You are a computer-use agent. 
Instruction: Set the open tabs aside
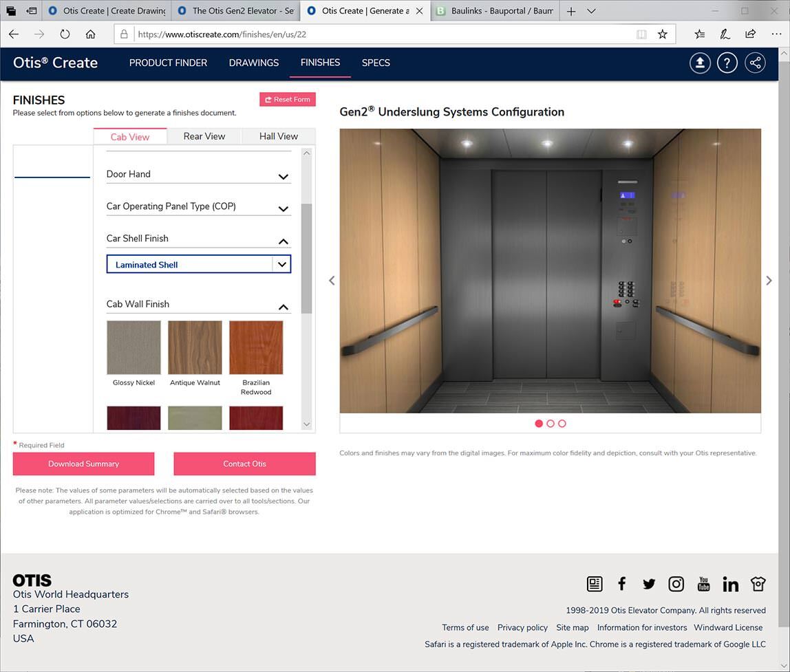click(x=31, y=10)
